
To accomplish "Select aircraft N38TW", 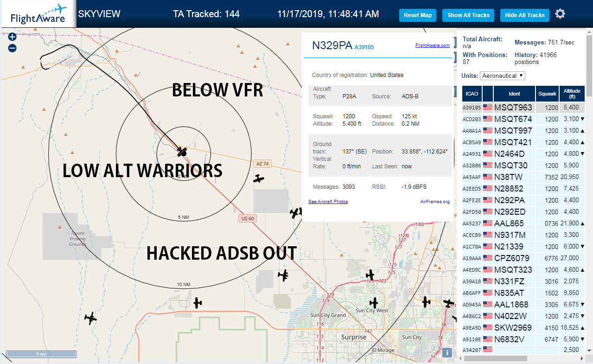I will tap(523, 177).
